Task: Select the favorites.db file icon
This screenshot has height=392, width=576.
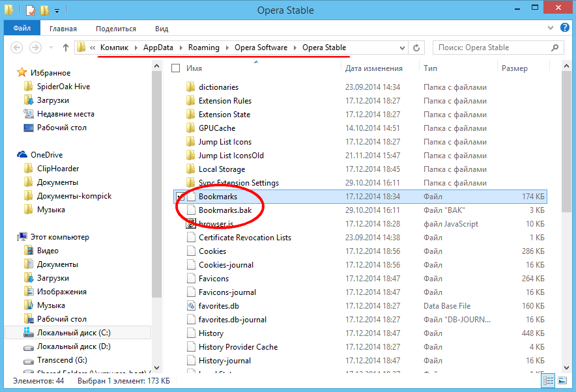Action: [x=191, y=306]
